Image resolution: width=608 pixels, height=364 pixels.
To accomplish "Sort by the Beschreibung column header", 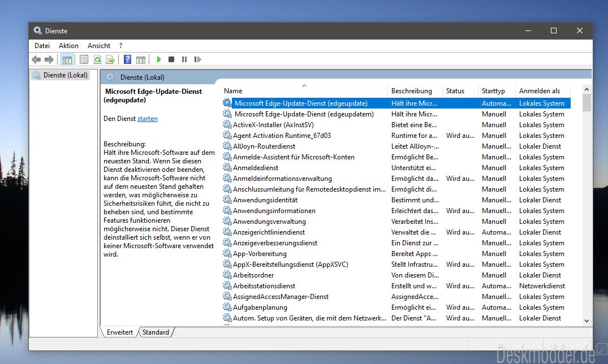I will pos(415,90).
